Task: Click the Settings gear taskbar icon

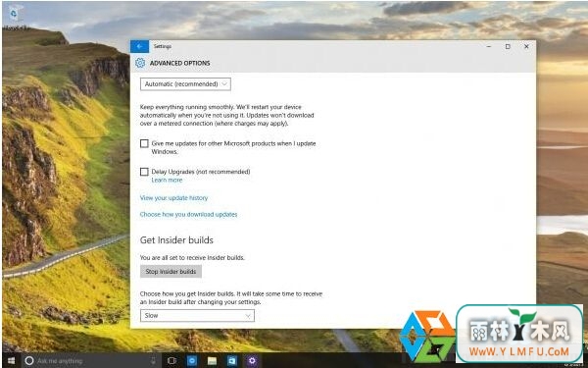Action: 252,361
